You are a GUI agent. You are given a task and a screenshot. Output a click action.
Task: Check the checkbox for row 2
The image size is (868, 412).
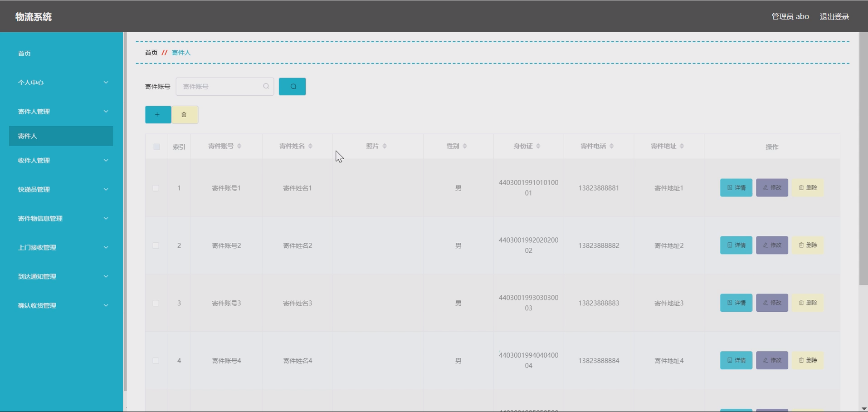tap(156, 245)
